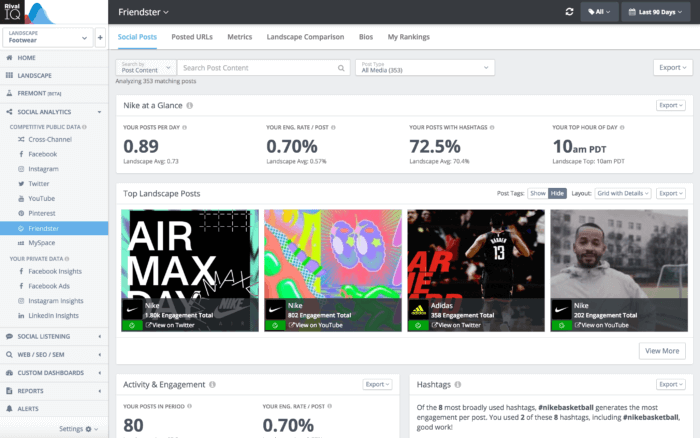This screenshot has width=700, height=438.
Task: Click the top-right page Export button
Action: (x=673, y=67)
